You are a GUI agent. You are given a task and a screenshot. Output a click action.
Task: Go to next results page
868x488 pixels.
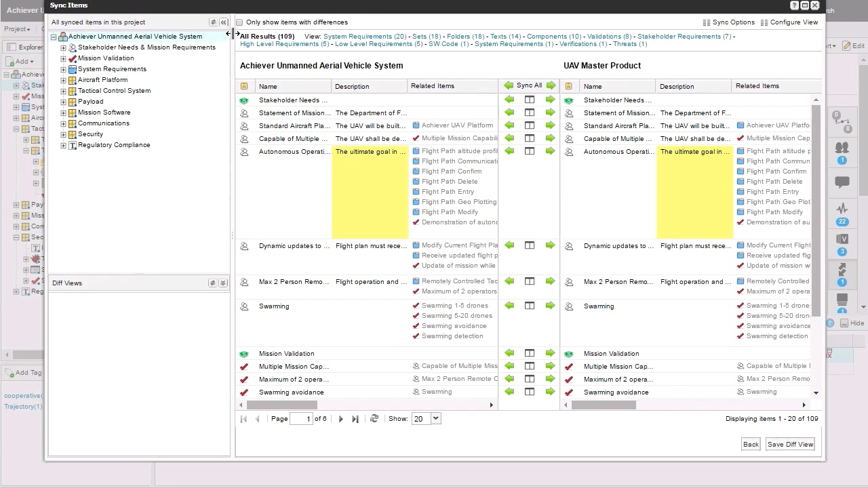[x=340, y=419]
